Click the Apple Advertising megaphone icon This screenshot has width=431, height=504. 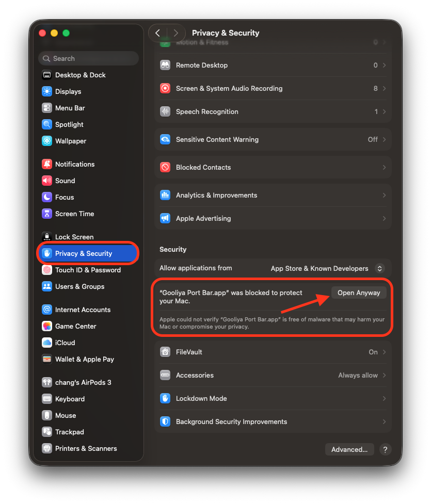[165, 218]
